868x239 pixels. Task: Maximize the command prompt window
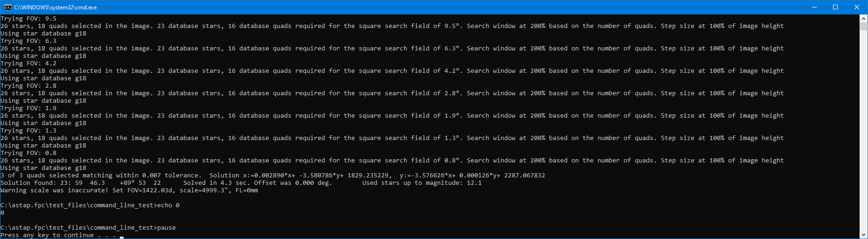[835, 7]
